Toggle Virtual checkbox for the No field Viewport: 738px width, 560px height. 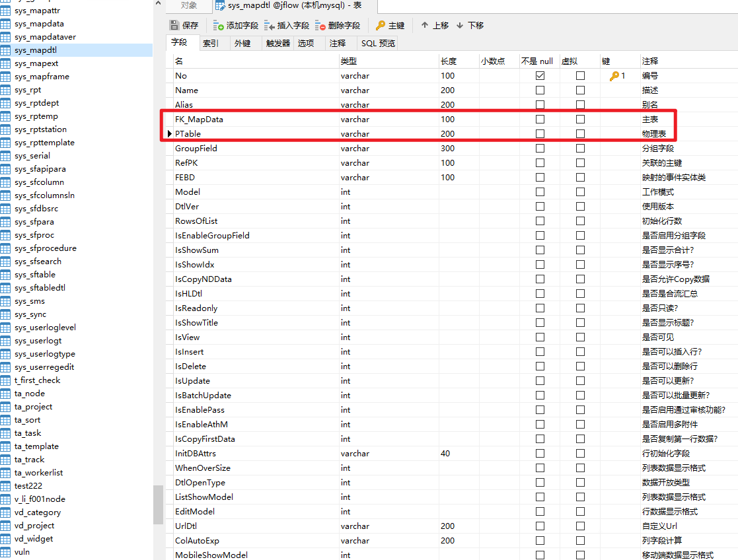(x=580, y=76)
